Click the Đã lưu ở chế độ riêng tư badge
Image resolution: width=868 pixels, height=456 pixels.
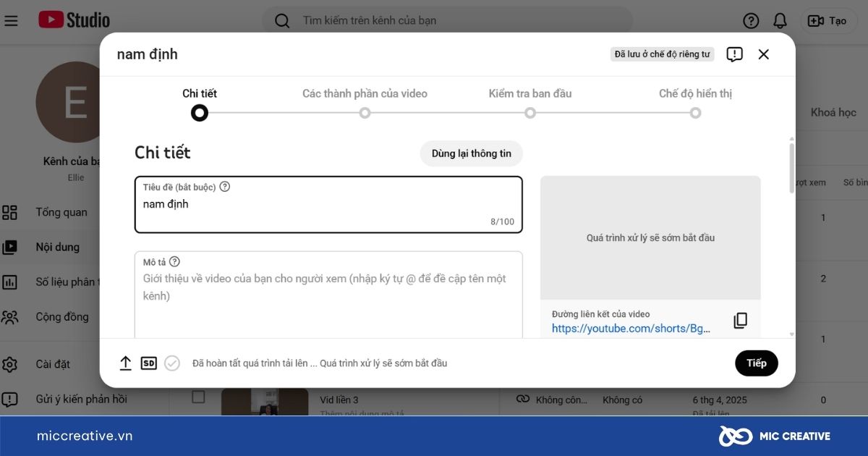[662, 54]
